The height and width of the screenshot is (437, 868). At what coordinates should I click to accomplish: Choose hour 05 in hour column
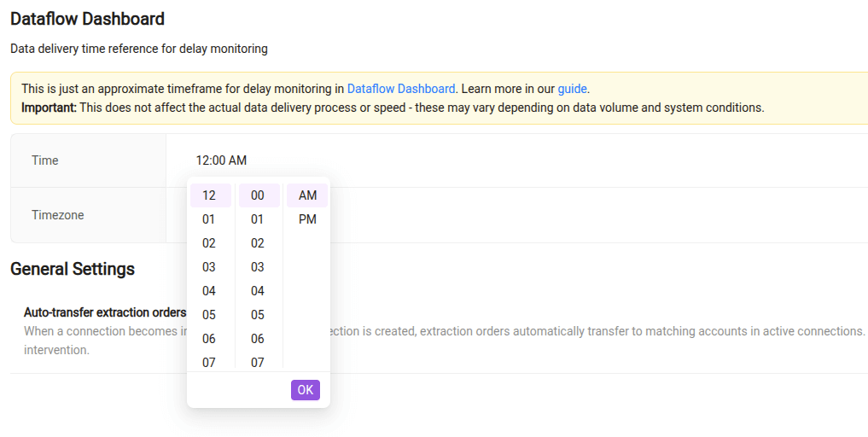[x=210, y=315]
